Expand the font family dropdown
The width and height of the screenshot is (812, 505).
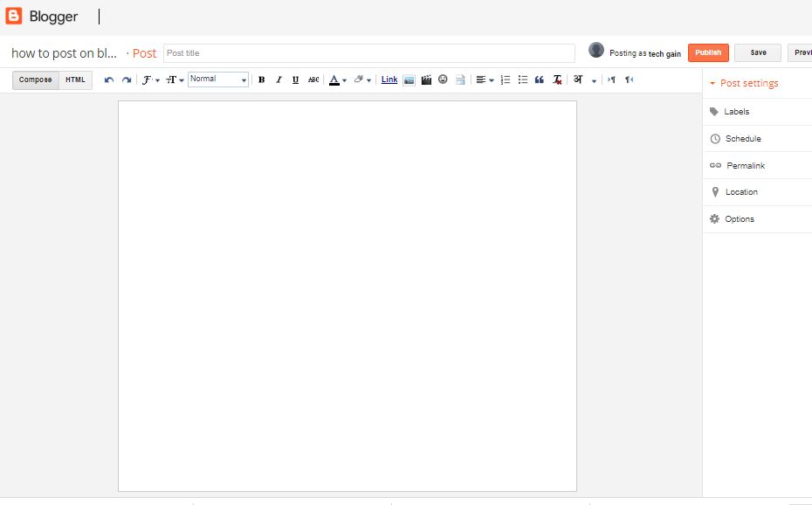point(148,80)
